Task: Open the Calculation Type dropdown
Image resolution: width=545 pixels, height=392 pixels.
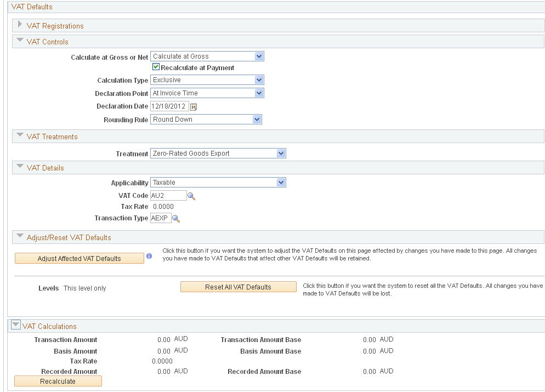Action: 259,79
